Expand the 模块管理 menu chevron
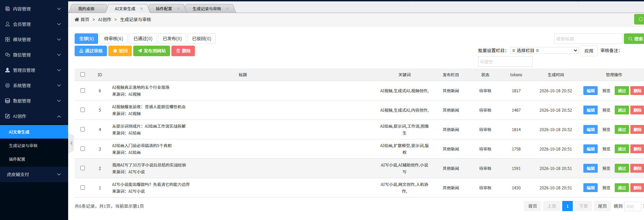644x220 pixels. coord(59,40)
